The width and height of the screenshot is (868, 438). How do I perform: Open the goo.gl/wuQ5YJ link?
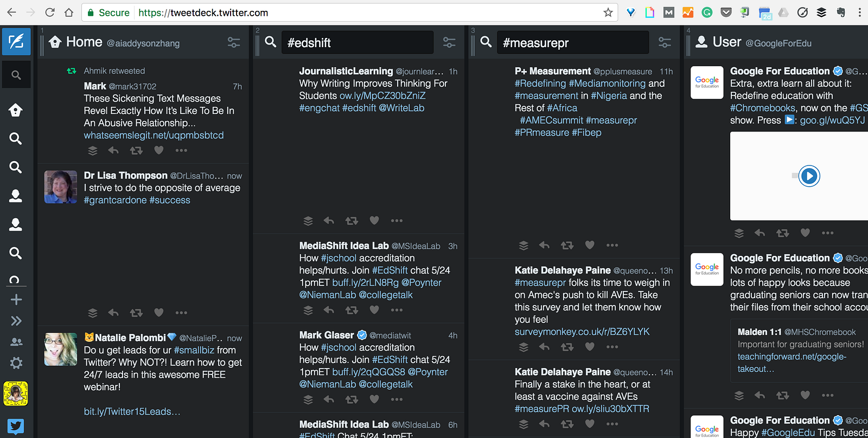(832, 120)
